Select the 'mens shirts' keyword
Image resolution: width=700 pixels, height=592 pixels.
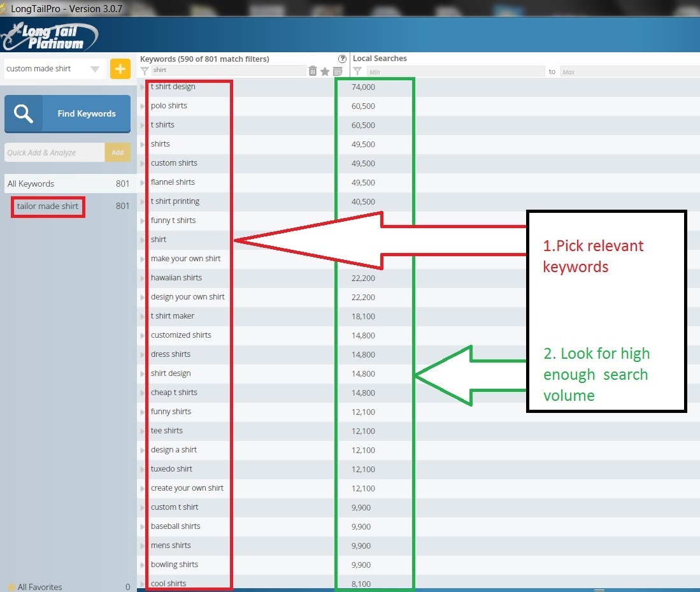click(171, 545)
